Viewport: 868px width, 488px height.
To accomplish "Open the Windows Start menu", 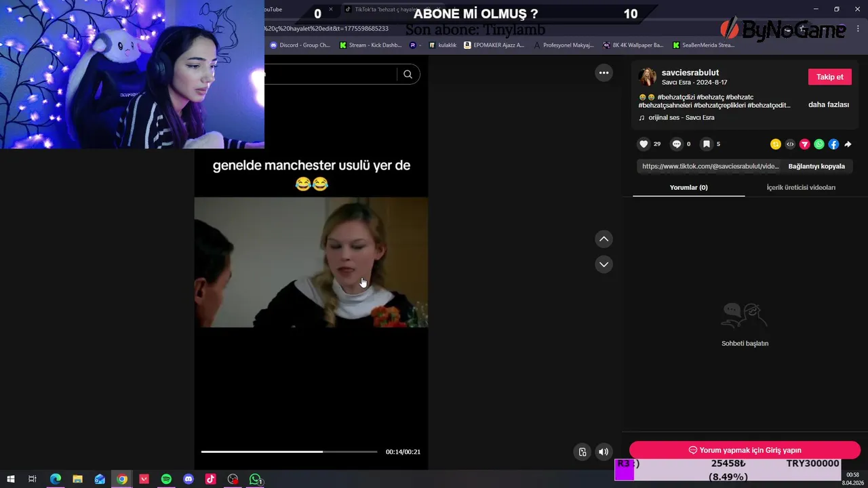I will [x=11, y=479].
